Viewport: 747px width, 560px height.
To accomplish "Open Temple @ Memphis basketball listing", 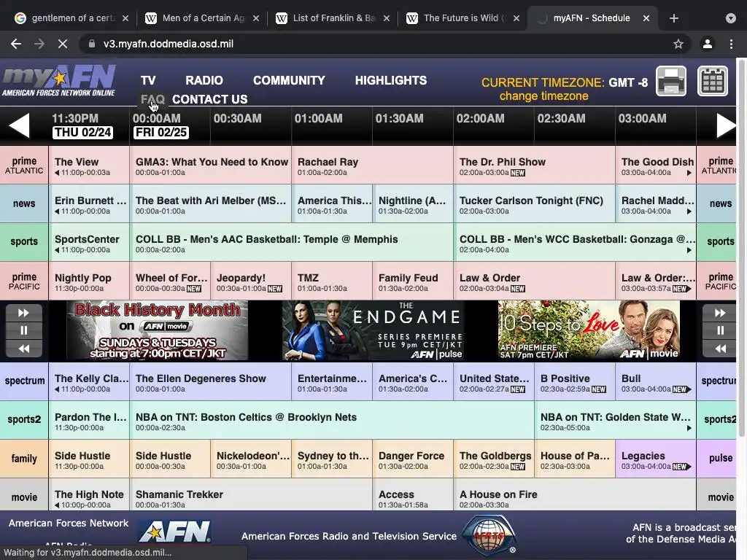I will pyautogui.click(x=292, y=242).
